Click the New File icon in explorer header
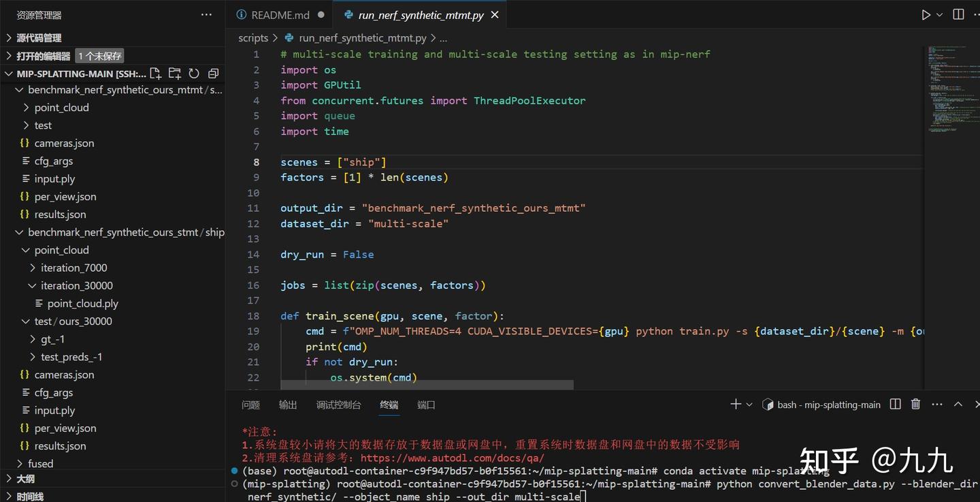 tap(155, 74)
